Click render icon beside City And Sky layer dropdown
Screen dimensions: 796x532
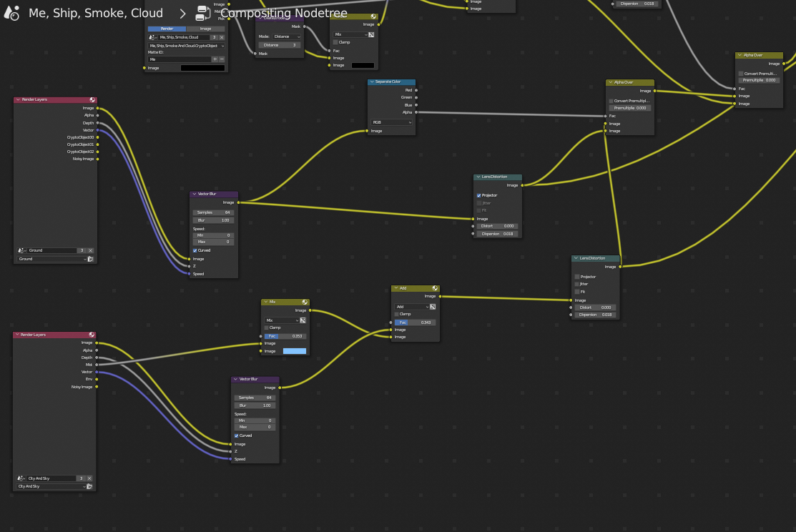click(89, 486)
